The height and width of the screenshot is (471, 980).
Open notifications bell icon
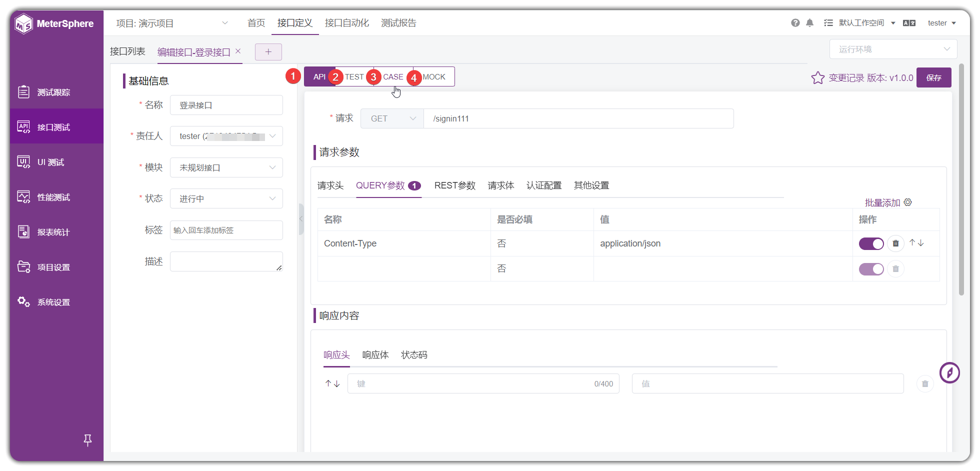(809, 23)
